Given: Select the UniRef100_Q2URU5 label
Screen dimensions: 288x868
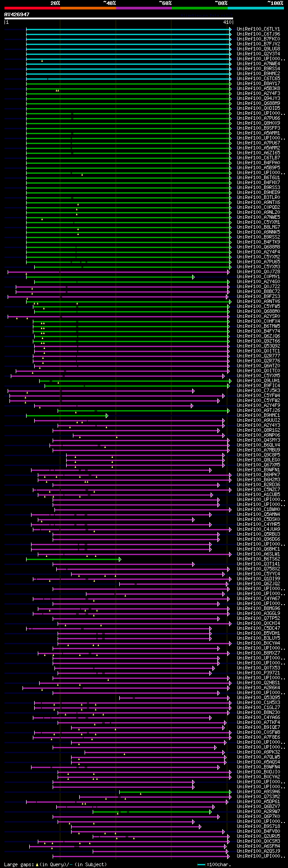Looking at the screenshot, I should click(x=258, y=836).
